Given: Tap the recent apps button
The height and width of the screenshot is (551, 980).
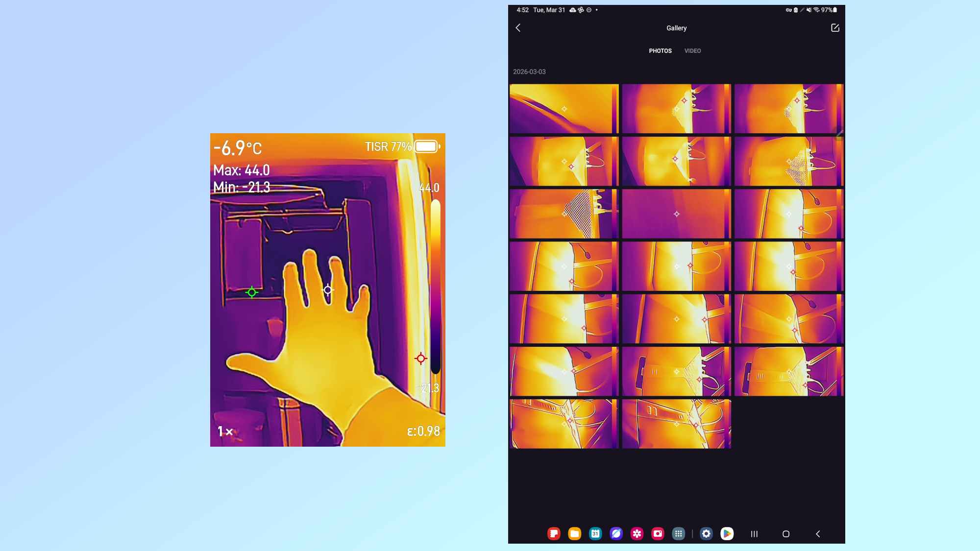Looking at the screenshot, I should 753,533.
